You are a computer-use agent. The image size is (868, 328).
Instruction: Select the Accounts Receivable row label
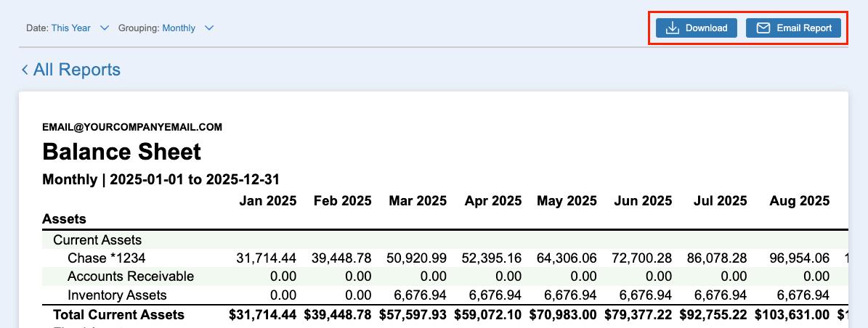click(131, 276)
